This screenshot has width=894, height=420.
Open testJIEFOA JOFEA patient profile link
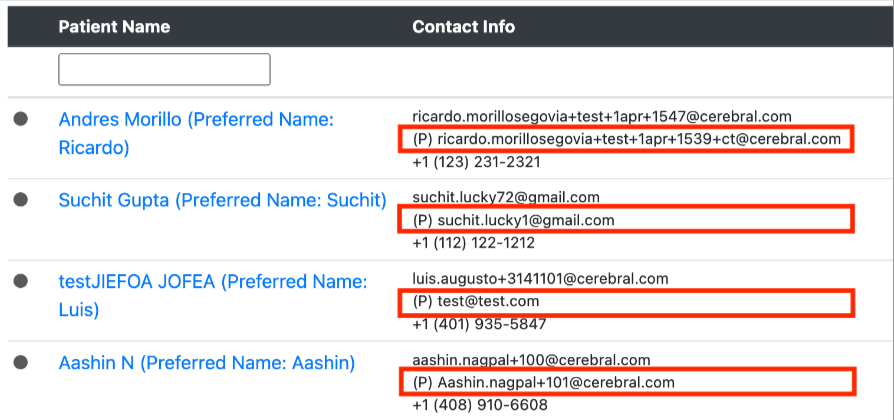click(x=213, y=296)
